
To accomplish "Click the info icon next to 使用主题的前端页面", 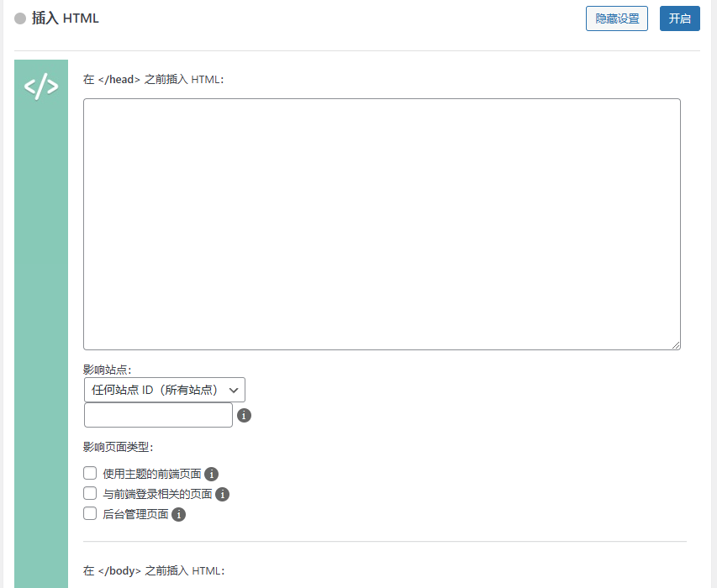I will (x=211, y=474).
